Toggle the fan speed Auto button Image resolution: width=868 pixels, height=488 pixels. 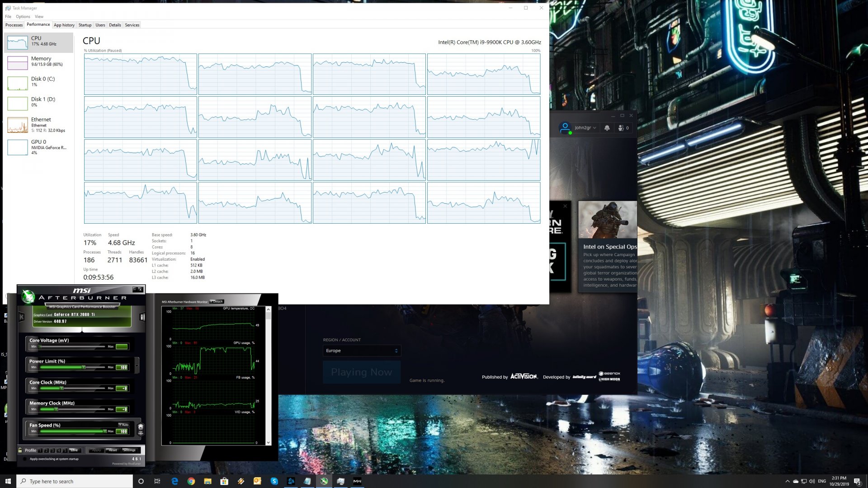[x=124, y=425]
